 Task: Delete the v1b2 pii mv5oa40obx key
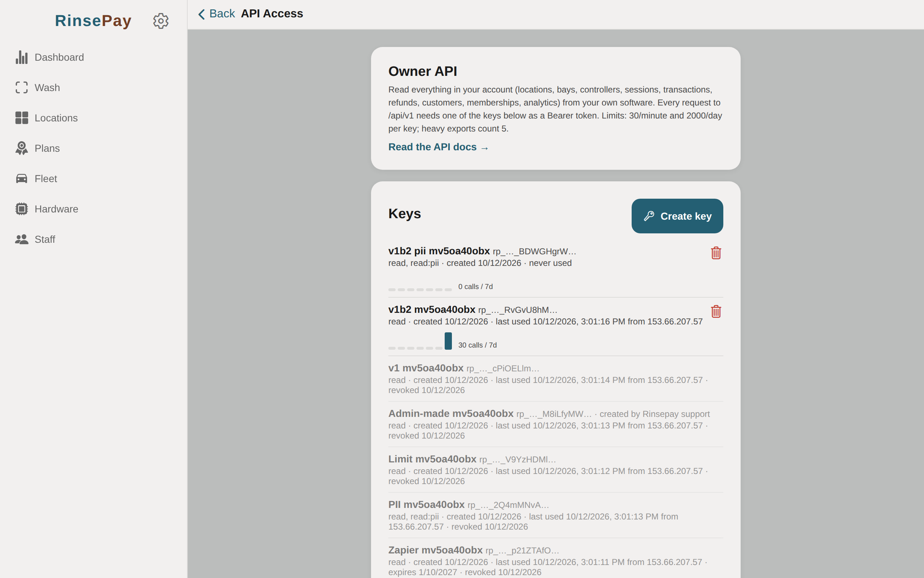pos(716,253)
